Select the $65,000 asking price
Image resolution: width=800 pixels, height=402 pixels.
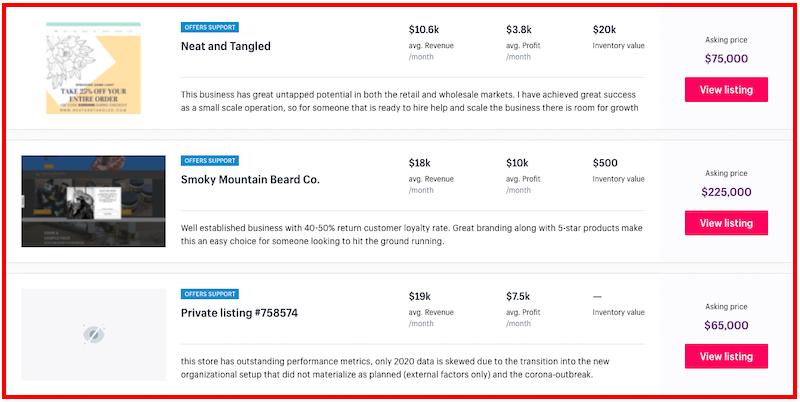(726, 325)
